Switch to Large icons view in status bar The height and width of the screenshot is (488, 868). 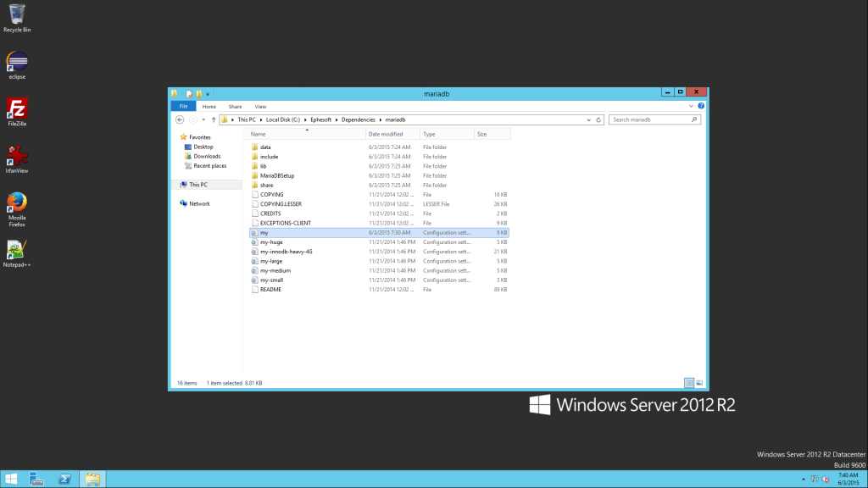click(699, 383)
